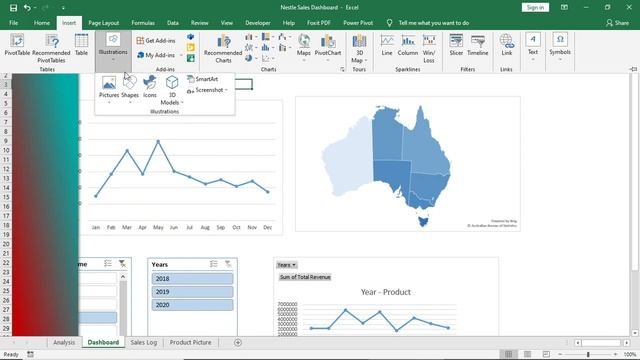Toggle the 2018 slicer item
This screenshot has height=360, width=640.
(x=193, y=279)
